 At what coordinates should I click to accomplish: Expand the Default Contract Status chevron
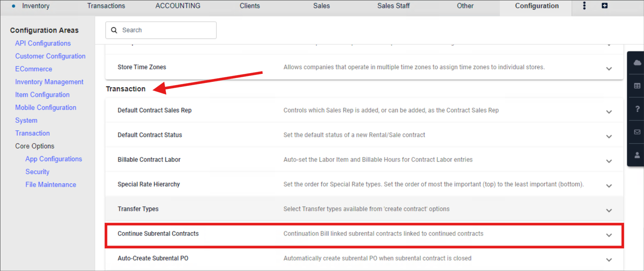[x=609, y=137]
